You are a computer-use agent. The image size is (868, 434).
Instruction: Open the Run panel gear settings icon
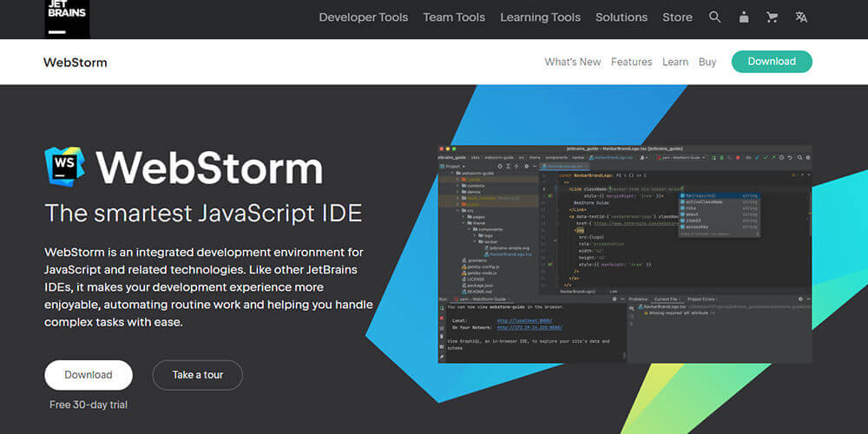tap(615, 299)
